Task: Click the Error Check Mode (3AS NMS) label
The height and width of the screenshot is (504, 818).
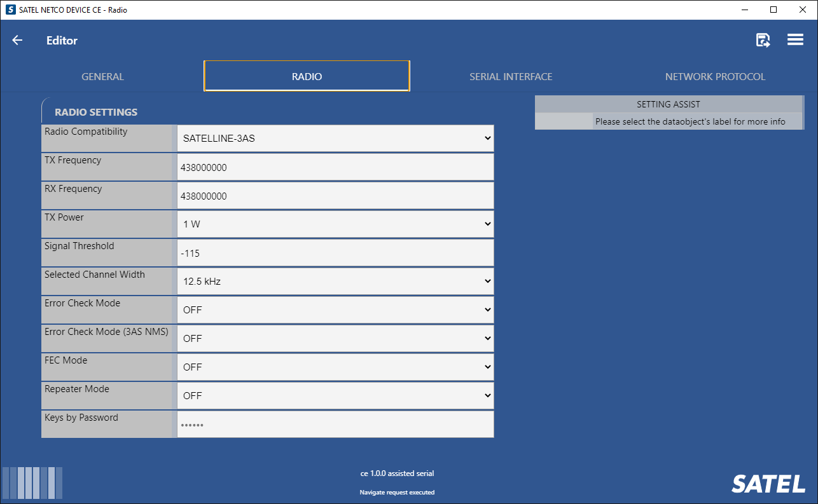Action: (x=106, y=332)
